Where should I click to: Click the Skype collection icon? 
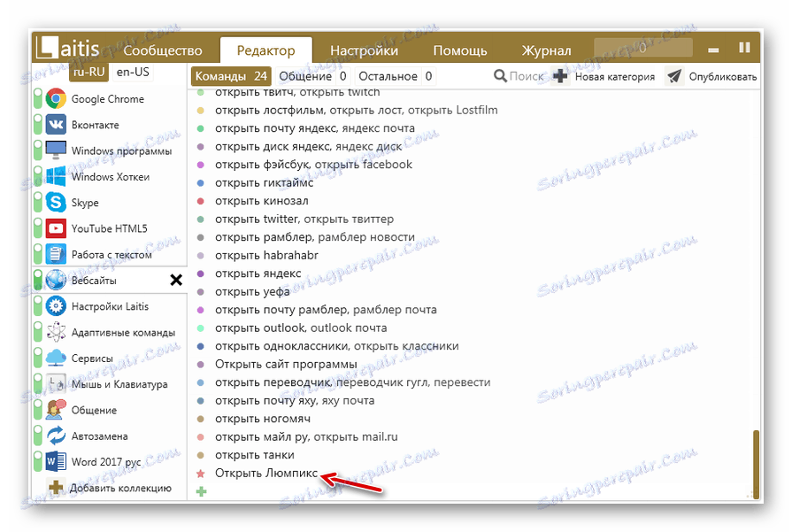coord(56,203)
